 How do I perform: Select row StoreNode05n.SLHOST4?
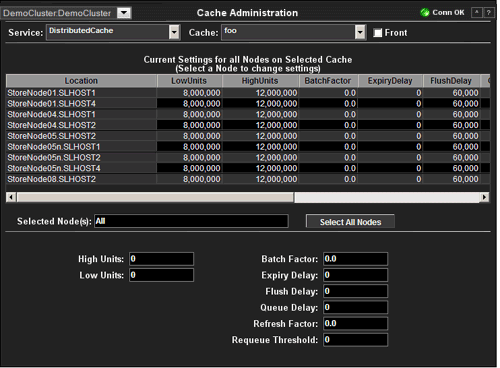pos(248,168)
